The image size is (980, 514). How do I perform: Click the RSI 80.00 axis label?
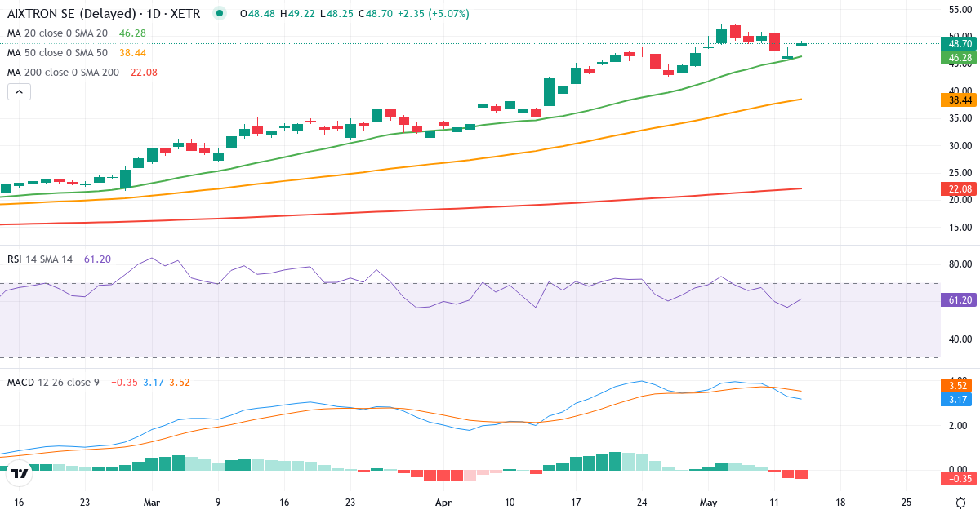coord(960,264)
